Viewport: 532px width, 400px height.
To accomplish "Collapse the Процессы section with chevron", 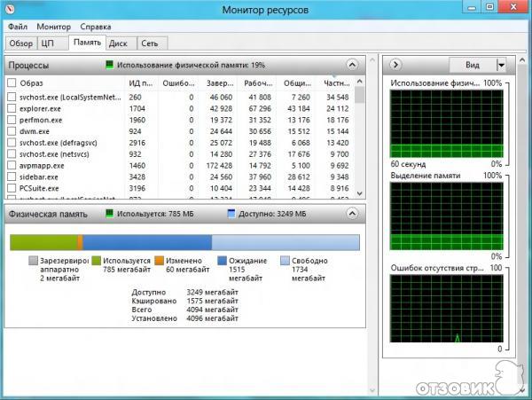I will click(353, 65).
